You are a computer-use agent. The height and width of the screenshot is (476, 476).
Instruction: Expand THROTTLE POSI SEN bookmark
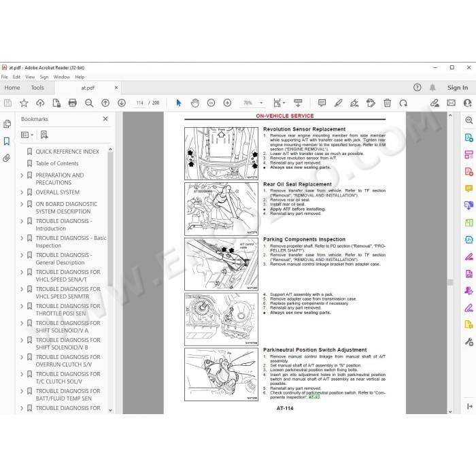[x=22, y=306]
